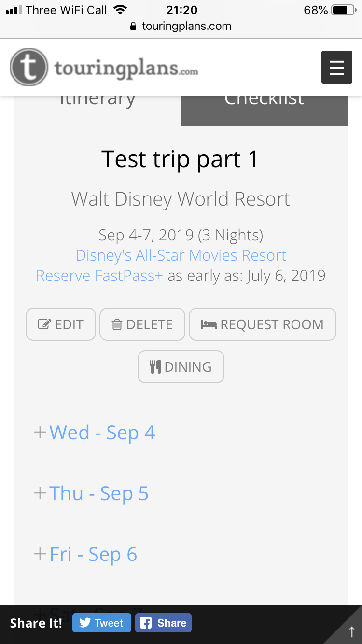
Task: Click the EDIT trip button
Action: click(x=61, y=324)
